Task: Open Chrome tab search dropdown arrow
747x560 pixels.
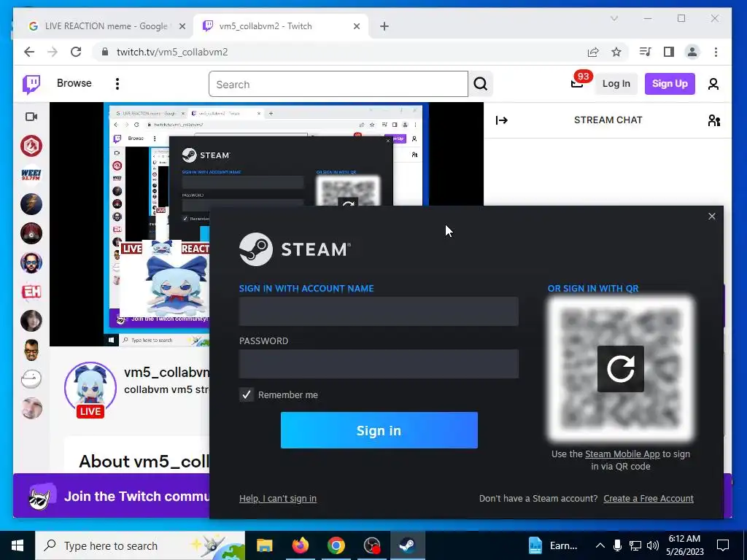Action: tap(614, 18)
